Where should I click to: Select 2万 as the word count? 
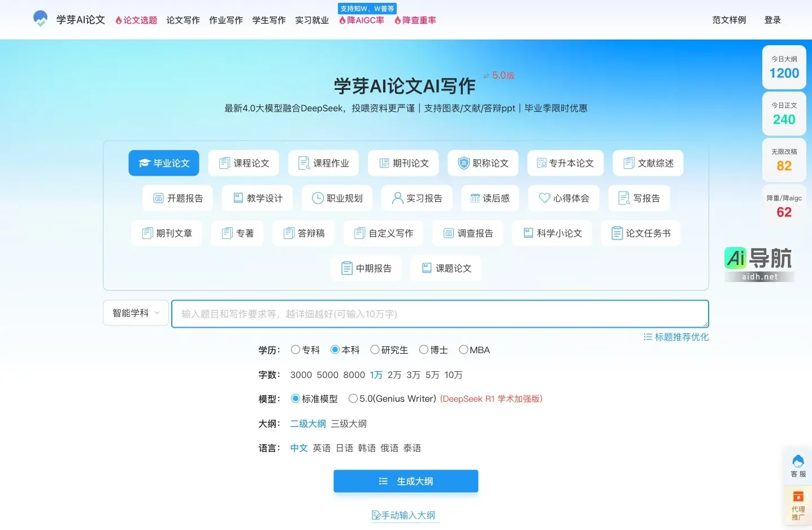pos(394,374)
